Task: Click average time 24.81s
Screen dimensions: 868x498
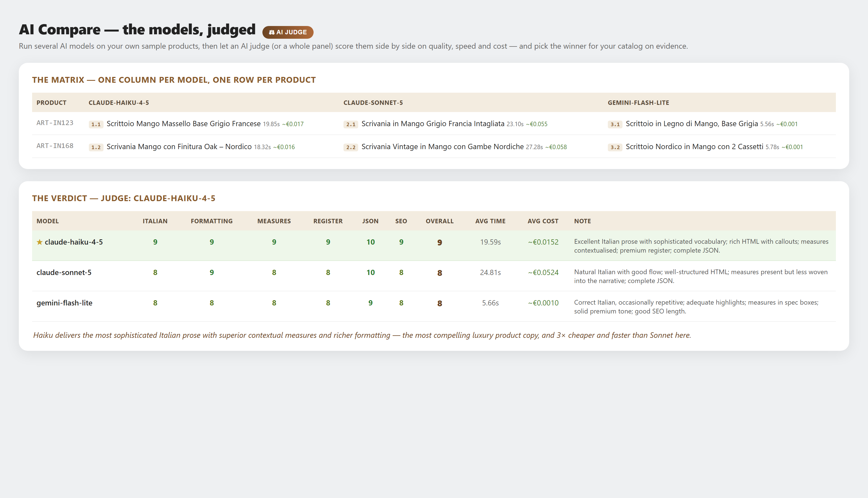Action: (x=490, y=273)
